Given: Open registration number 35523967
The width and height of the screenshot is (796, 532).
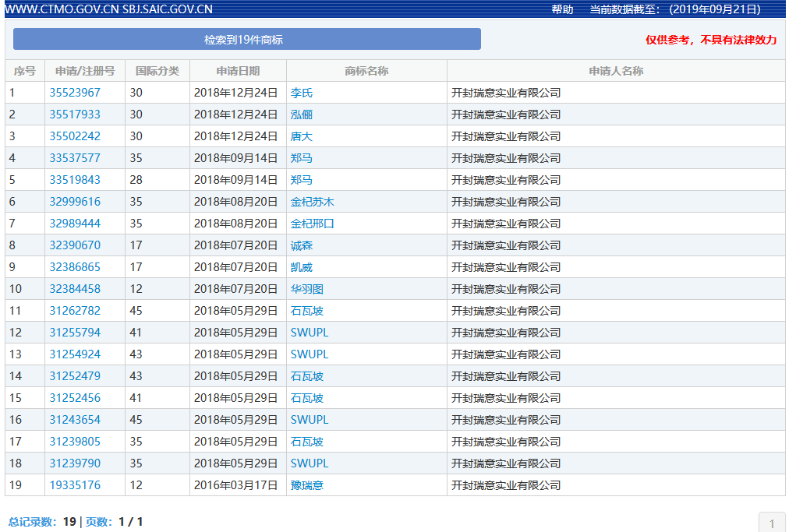Looking at the screenshot, I should tap(75, 93).
